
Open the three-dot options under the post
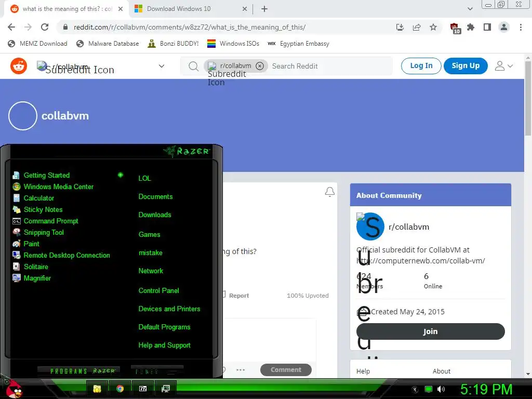coord(241,370)
